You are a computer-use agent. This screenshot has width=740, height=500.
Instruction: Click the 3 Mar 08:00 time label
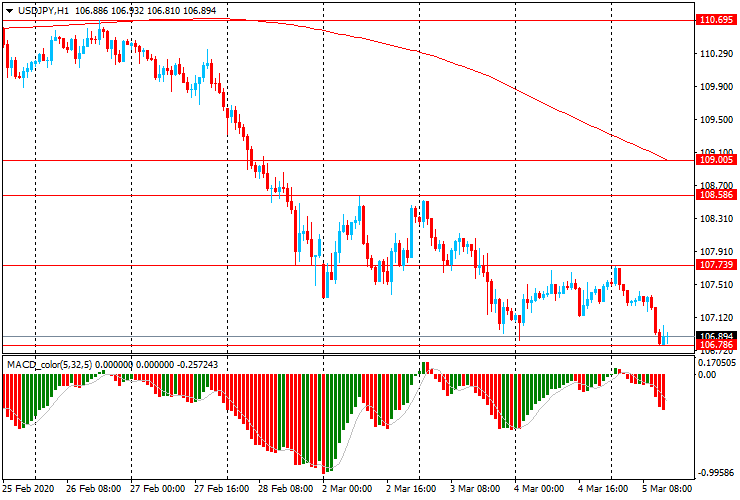(x=475, y=489)
